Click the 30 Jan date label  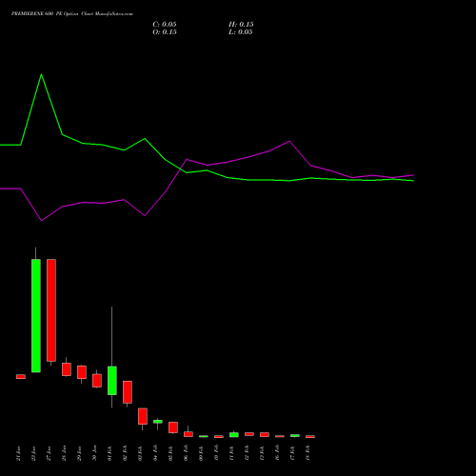point(94,453)
